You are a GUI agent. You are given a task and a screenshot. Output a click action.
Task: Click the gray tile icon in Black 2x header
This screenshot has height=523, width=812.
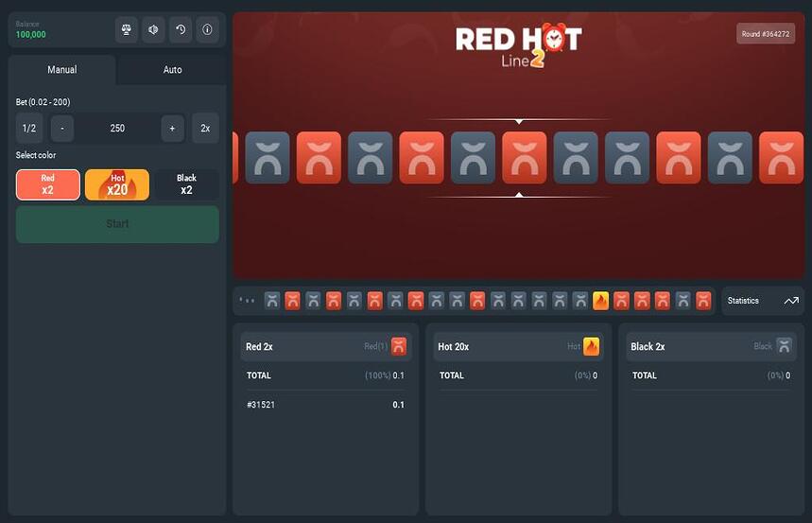(784, 346)
